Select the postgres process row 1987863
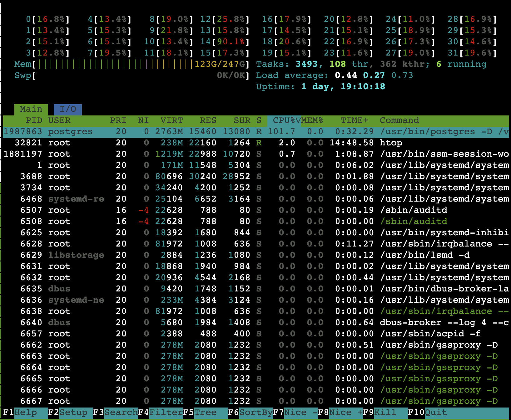The width and height of the screenshot is (511, 420). pyautogui.click(x=256, y=132)
